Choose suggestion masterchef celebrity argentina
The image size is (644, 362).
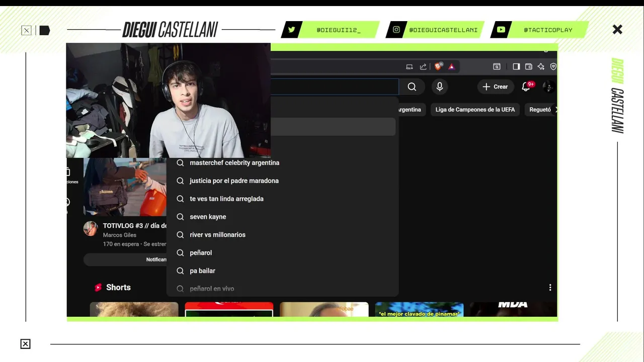[x=282, y=163]
